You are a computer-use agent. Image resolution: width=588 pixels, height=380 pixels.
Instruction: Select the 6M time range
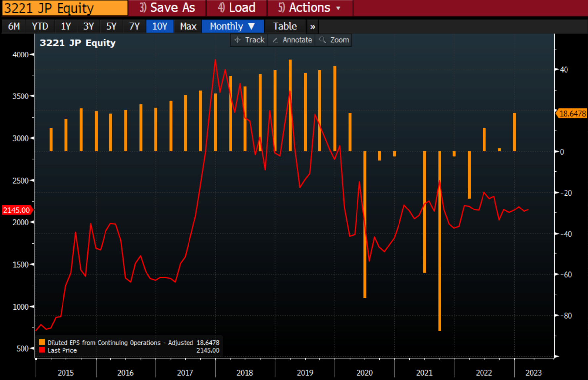(x=14, y=26)
